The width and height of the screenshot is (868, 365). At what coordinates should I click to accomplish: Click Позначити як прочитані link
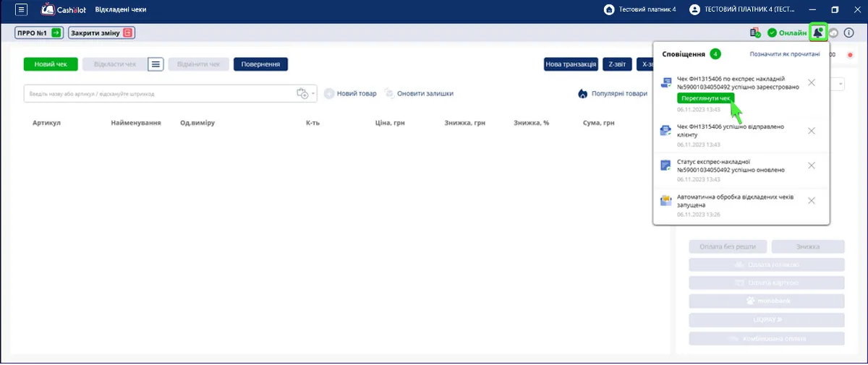(x=784, y=54)
